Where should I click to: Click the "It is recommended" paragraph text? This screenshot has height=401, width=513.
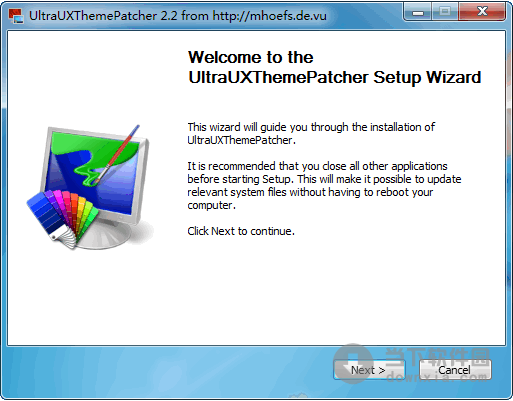[324, 186]
